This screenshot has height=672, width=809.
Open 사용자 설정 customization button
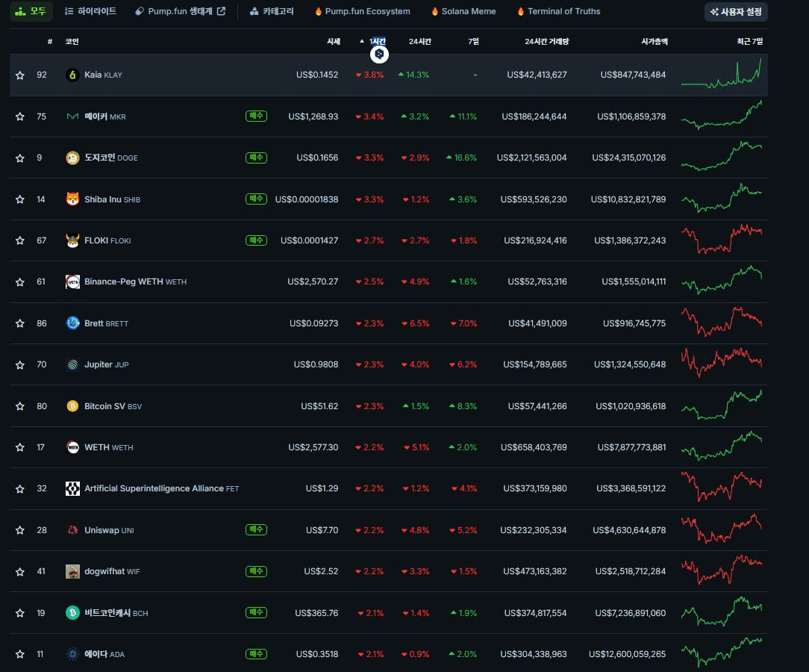tap(736, 12)
